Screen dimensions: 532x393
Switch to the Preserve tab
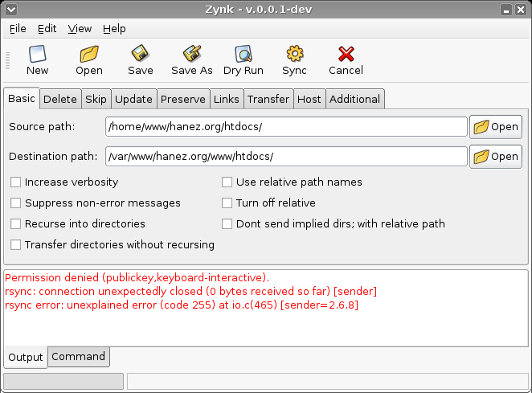click(x=183, y=99)
